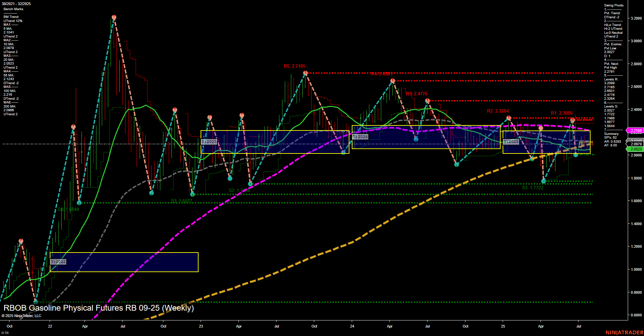Click the Y:2025 label inside its yellow box
644x336 pixels.
pyautogui.click(x=511, y=141)
